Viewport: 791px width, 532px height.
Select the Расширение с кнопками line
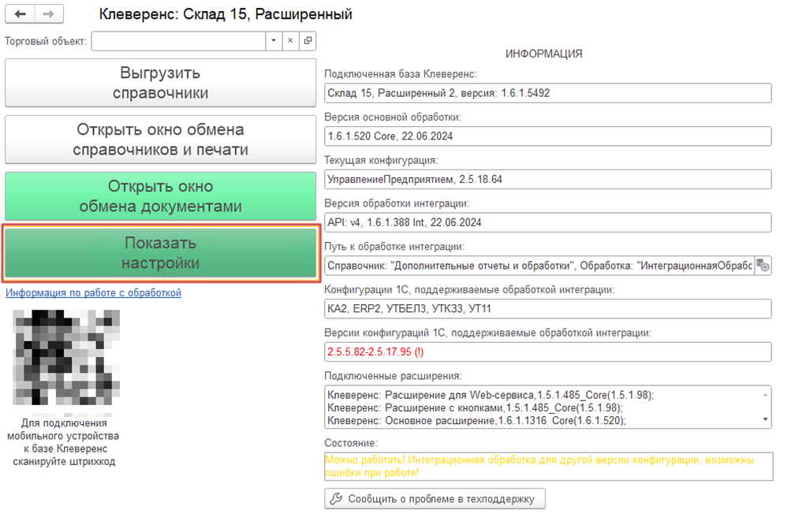475,407
